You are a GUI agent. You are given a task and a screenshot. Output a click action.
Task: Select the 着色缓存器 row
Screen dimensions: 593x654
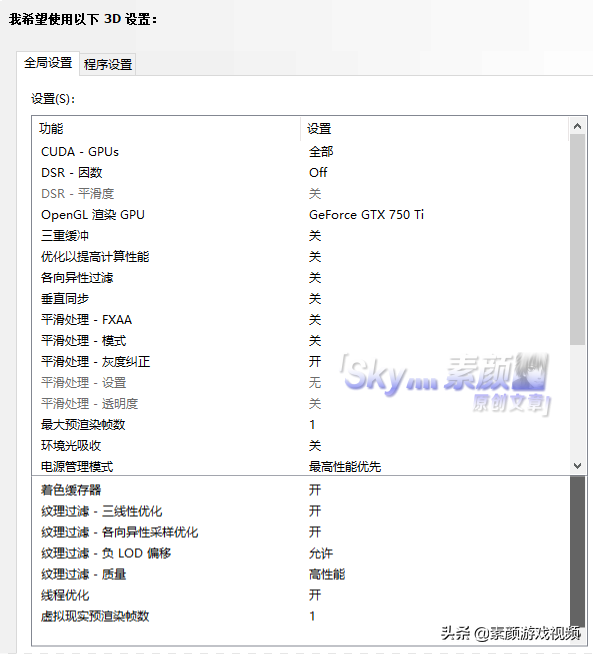pos(301,490)
